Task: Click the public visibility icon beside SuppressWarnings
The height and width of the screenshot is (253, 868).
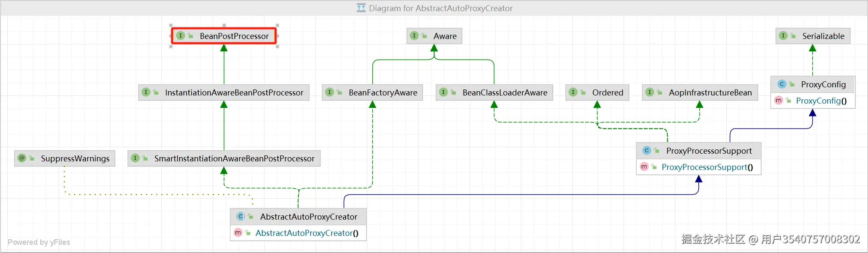Action: click(32, 158)
